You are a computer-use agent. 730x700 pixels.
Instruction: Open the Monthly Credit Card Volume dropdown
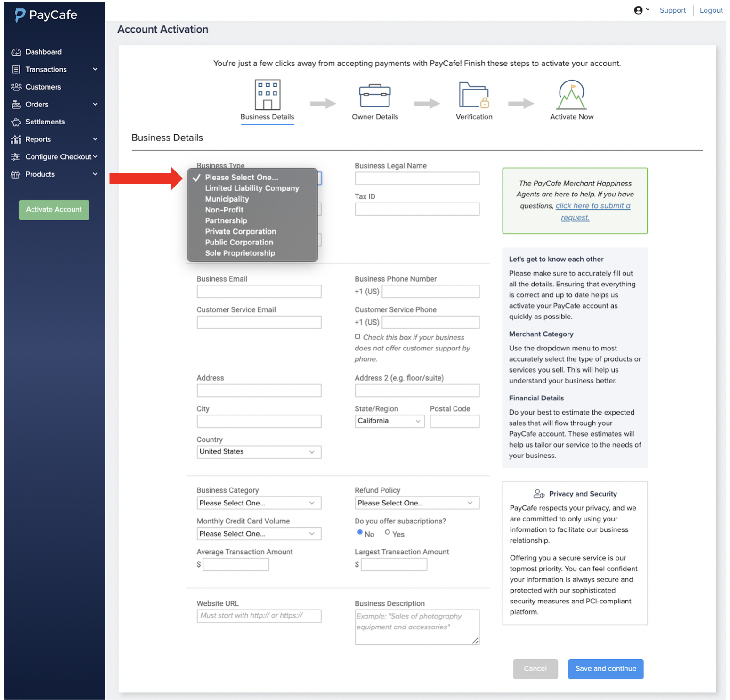point(259,534)
